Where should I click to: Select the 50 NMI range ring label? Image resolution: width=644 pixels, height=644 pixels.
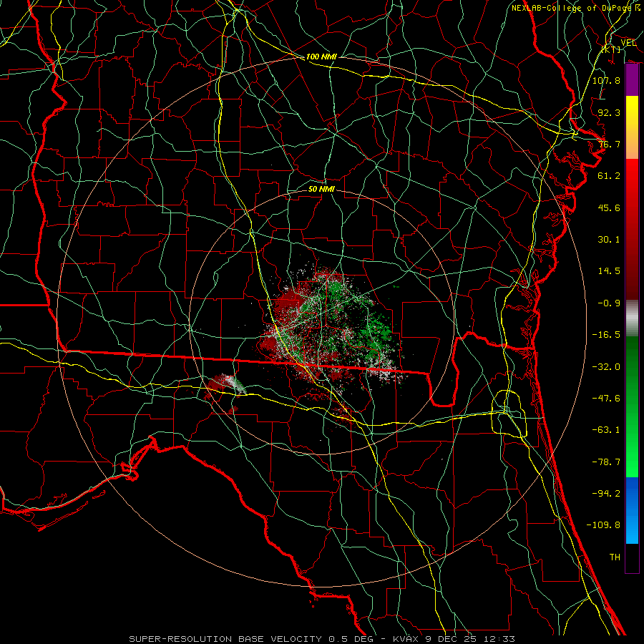point(321,189)
